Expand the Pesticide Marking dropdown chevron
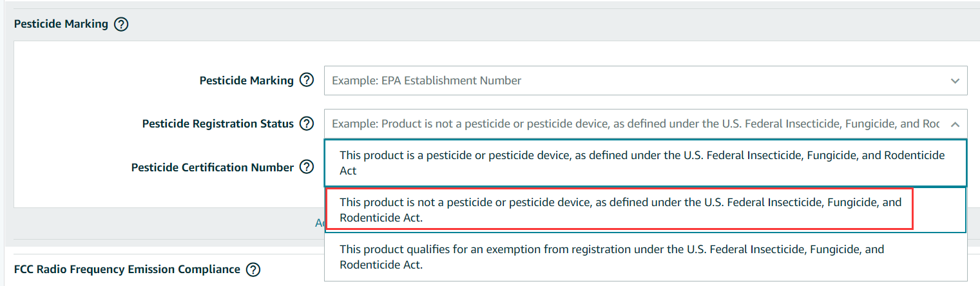The height and width of the screenshot is (286, 980). tap(954, 81)
